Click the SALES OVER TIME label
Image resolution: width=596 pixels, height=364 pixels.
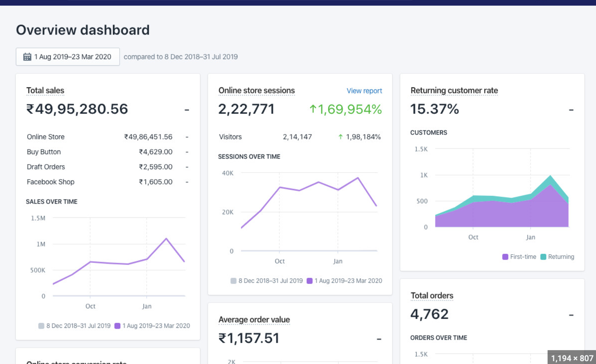pyautogui.click(x=52, y=201)
